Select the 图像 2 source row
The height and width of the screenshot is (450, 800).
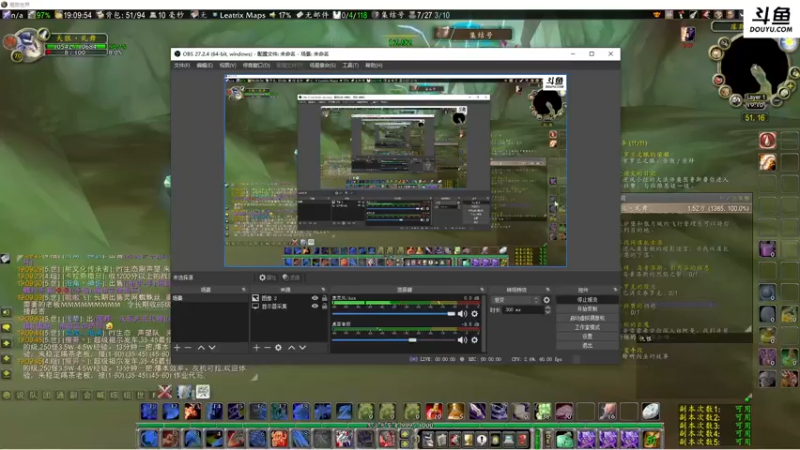[x=289, y=298]
